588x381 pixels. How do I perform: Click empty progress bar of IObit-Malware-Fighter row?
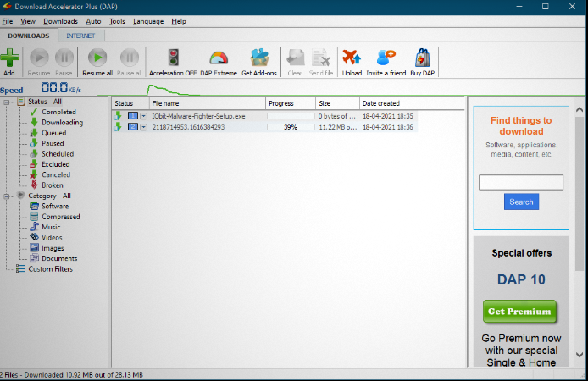[291, 116]
